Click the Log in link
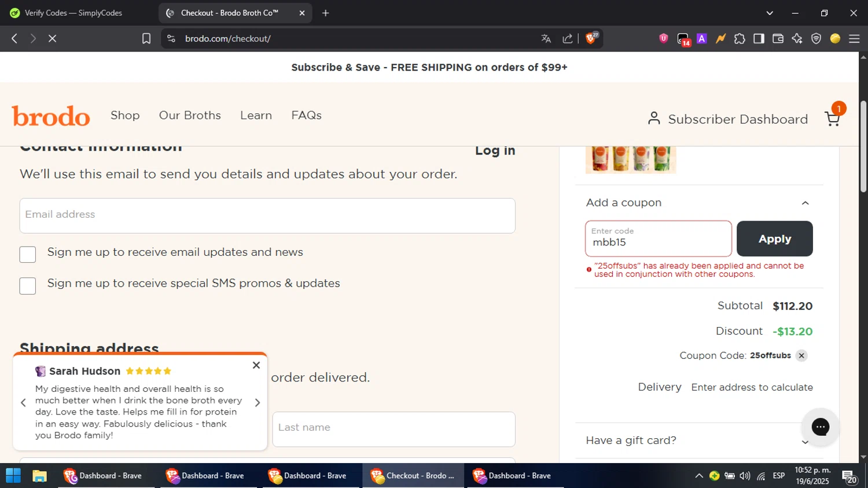 click(495, 151)
